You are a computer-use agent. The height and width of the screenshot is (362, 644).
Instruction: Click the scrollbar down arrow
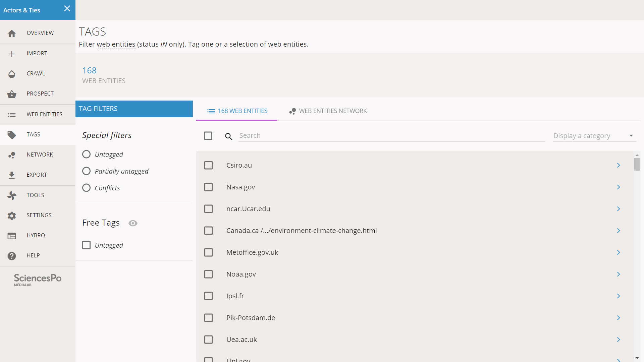(x=637, y=358)
